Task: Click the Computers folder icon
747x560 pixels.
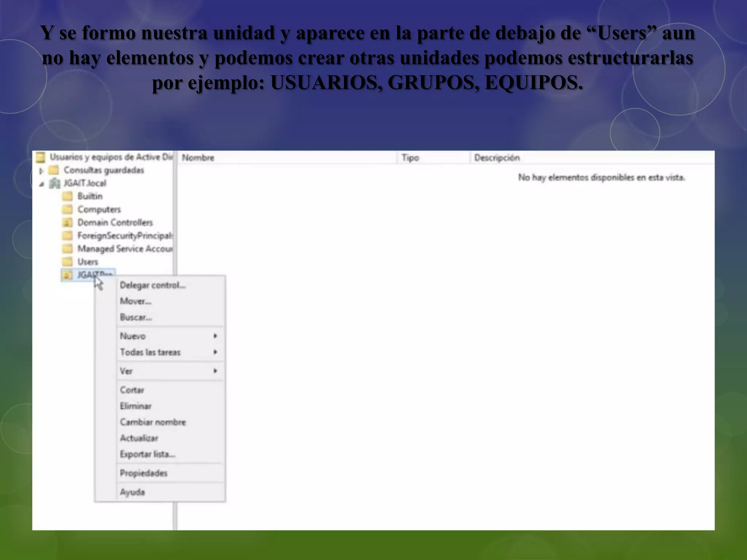Action: [67, 210]
